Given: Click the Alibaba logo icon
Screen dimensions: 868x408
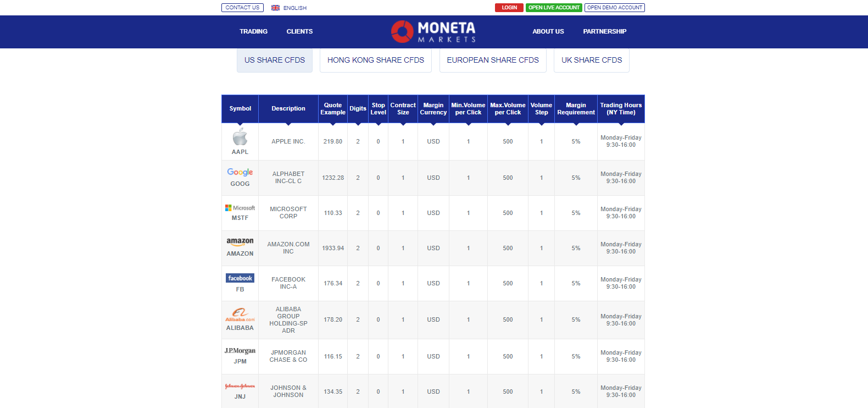Looking at the screenshot, I should pyautogui.click(x=240, y=315).
